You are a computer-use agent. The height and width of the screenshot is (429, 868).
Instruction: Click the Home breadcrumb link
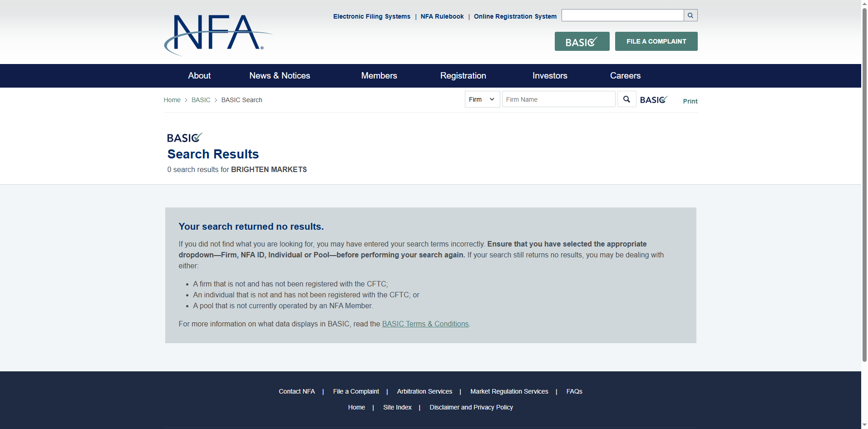pyautogui.click(x=172, y=100)
